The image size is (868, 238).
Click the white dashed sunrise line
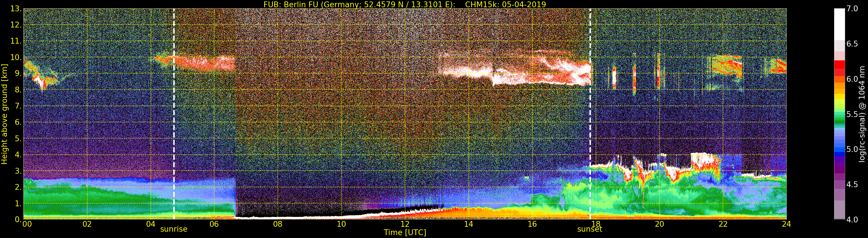174,114
